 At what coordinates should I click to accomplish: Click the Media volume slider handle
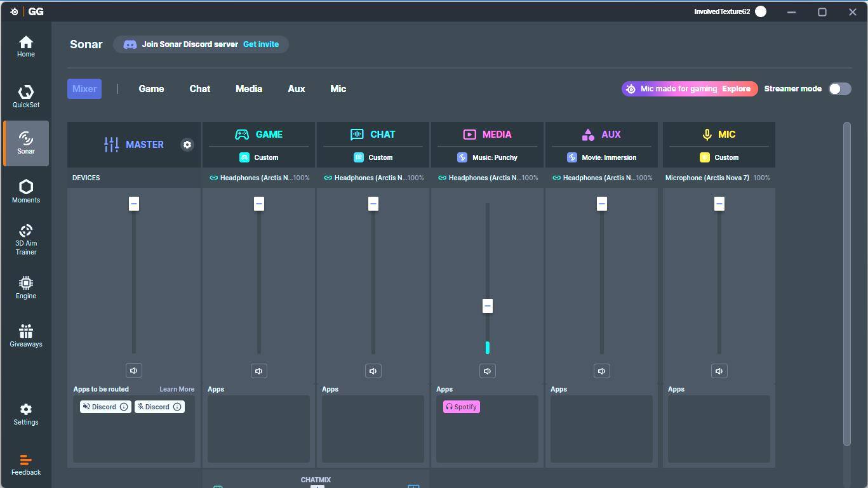[487, 306]
